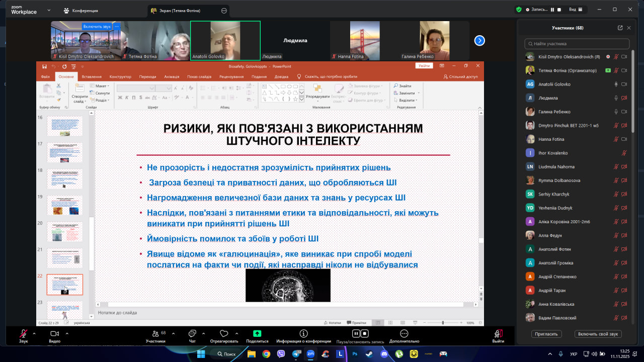Click the More (Дополнительно) ellipsis icon

404,333
